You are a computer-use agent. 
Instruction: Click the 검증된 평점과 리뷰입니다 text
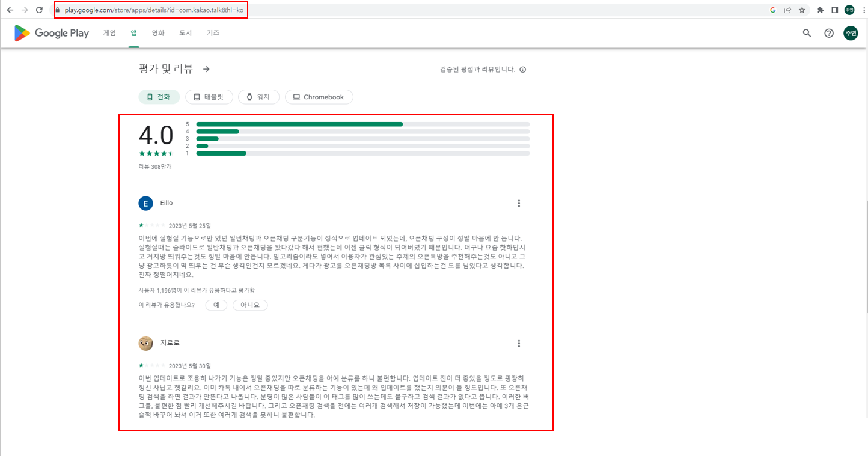tap(477, 70)
